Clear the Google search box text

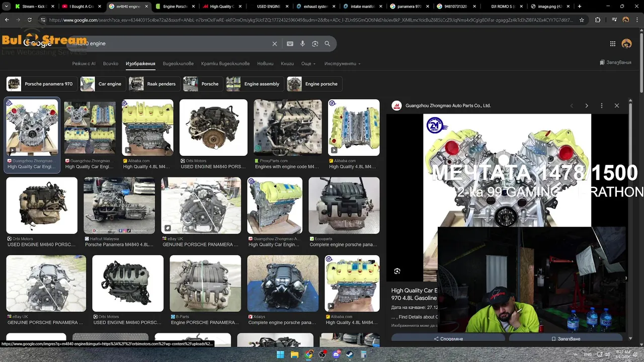point(275,44)
